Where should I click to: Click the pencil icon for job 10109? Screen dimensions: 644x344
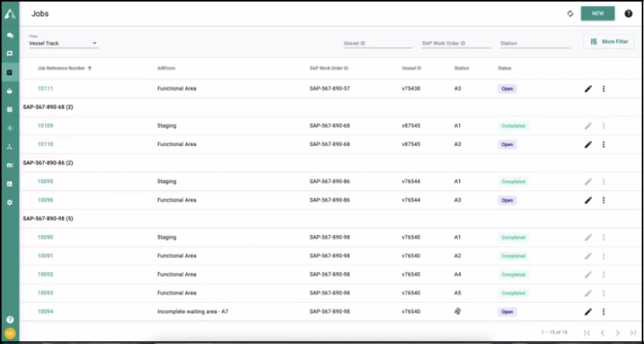click(588, 126)
